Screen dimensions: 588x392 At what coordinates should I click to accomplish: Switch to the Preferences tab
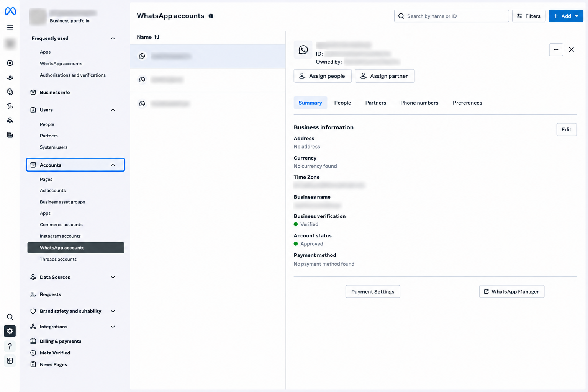pos(467,103)
